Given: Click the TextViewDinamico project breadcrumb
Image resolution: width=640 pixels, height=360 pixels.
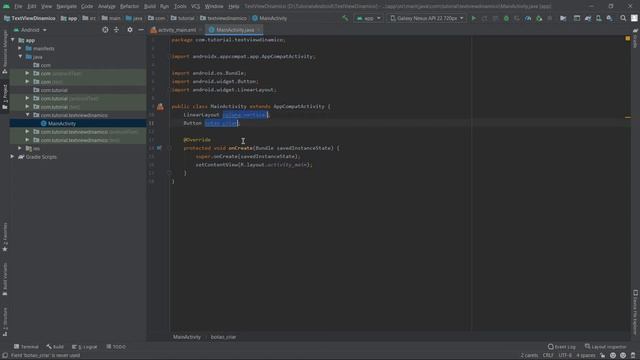Looking at the screenshot, I should [x=29, y=18].
